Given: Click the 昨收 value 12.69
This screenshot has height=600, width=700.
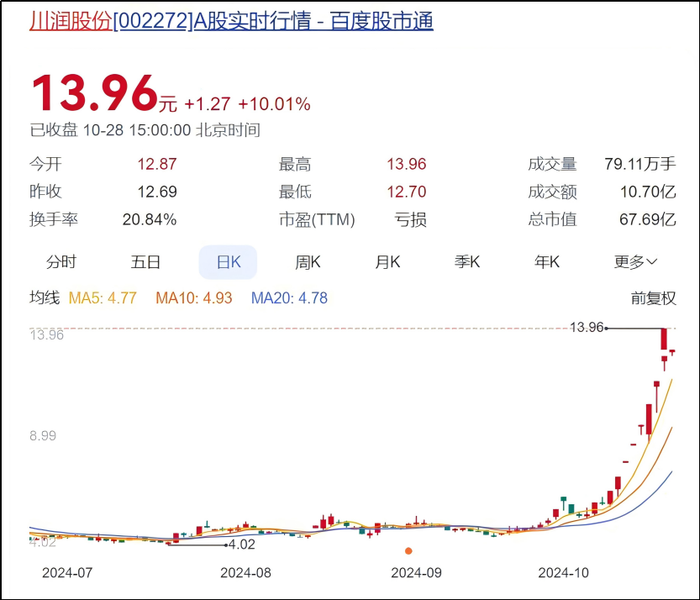Looking at the screenshot, I should 157,192.
